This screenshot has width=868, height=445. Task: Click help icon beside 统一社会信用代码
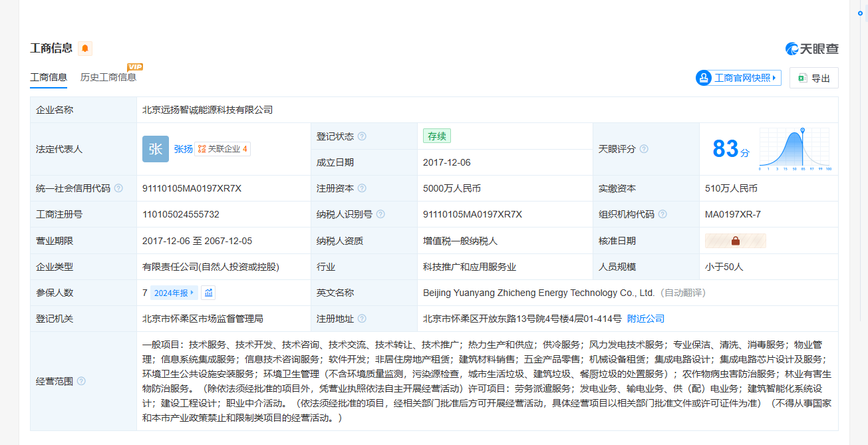pos(118,188)
